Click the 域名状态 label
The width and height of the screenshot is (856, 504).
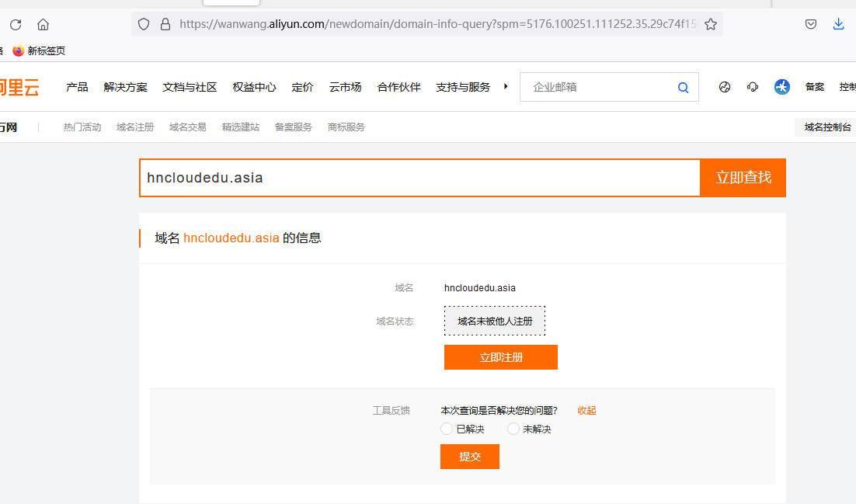click(x=395, y=321)
